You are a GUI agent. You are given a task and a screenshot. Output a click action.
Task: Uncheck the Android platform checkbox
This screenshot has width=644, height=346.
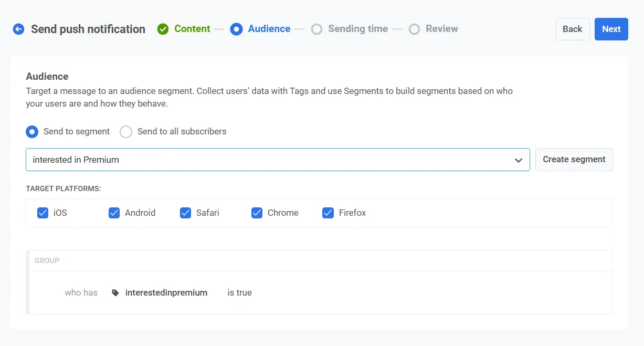click(114, 213)
